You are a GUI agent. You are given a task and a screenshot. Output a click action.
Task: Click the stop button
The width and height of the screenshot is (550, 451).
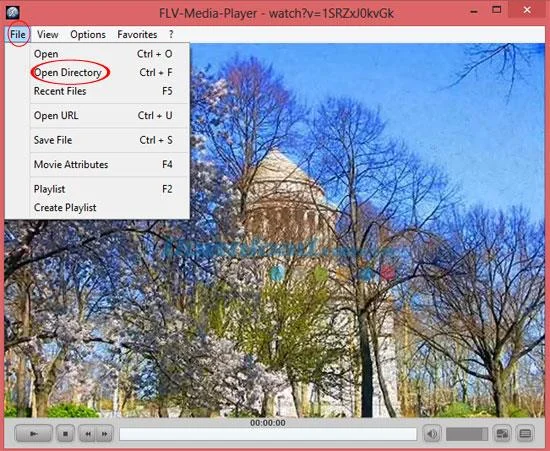tap(65, 434)
